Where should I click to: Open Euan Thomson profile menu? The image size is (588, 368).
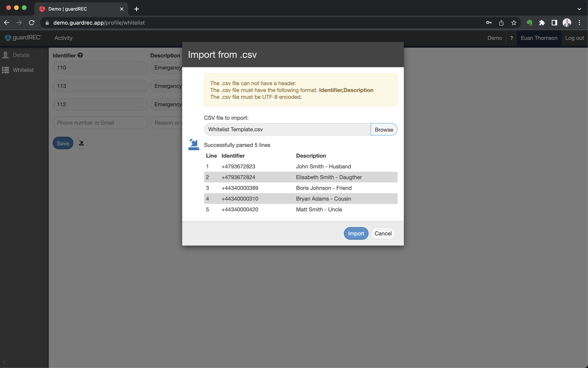click(x=539, y=38)
